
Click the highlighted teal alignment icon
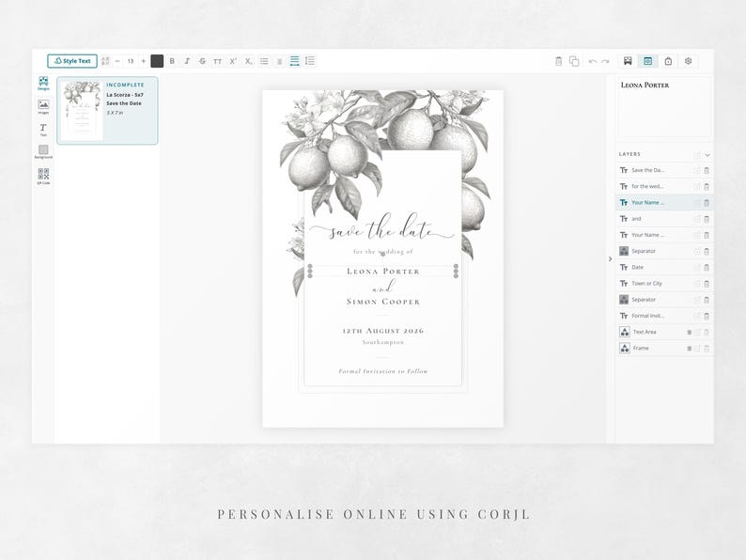(294, 61)
